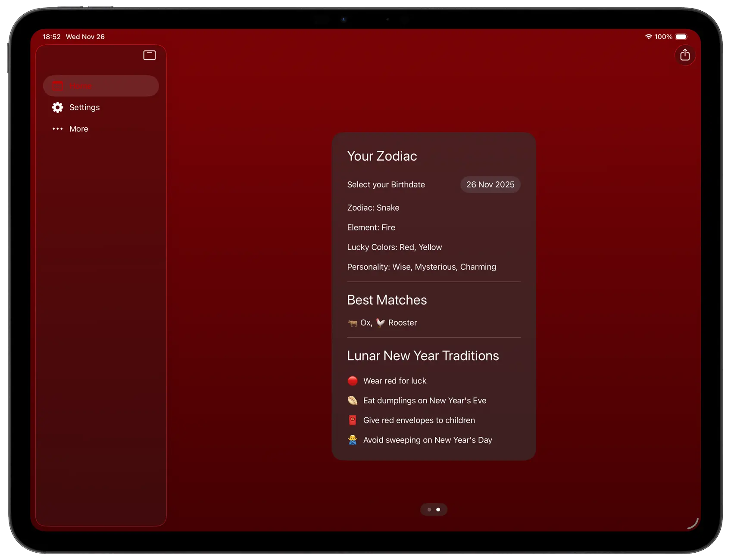Image resolution: width=731 pixels, height=560 pixels.
Task: Click the Rooster emoji under Best Matches
Action: 381,323
